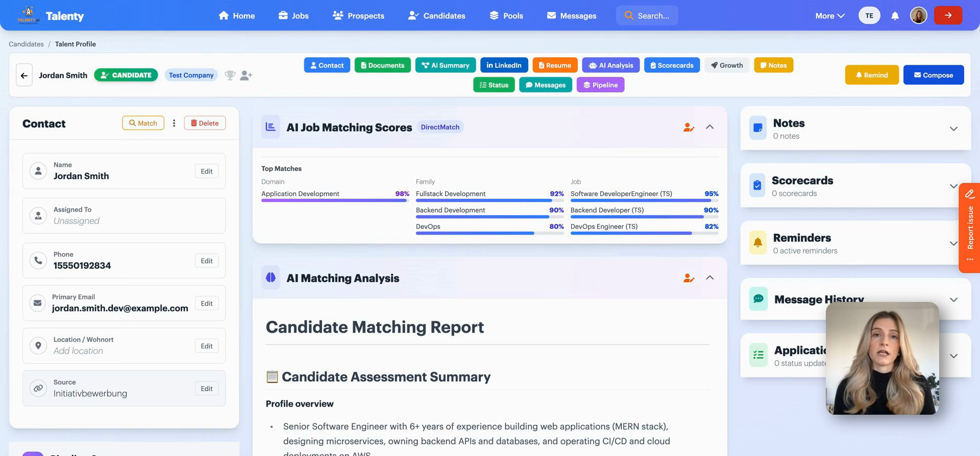This screenshot has height=456, width=980.
Task: Click the chart icon of AI Job Matching Scores
Action: [271, 127]
